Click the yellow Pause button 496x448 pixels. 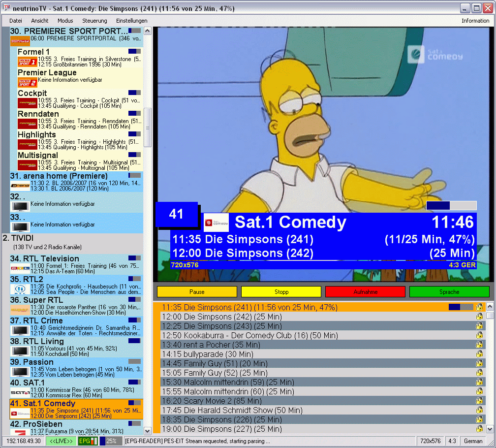(x=197, y=292)
